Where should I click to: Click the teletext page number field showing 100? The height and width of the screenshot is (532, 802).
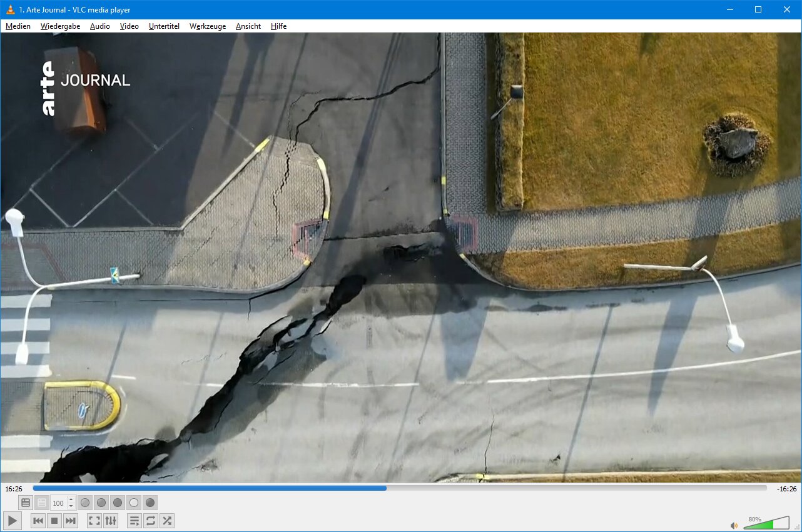point(58,503)
